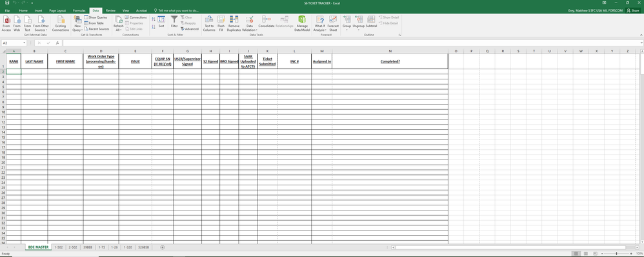This screenshot has height=257, width=644.
Task: Open the Data Validation dropdown
Action: tap(249, 23)
